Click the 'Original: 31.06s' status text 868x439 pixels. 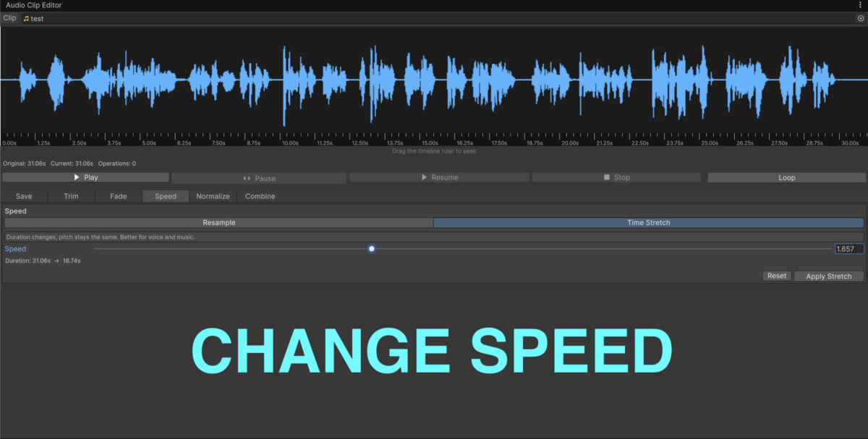(x=24, y=163)
